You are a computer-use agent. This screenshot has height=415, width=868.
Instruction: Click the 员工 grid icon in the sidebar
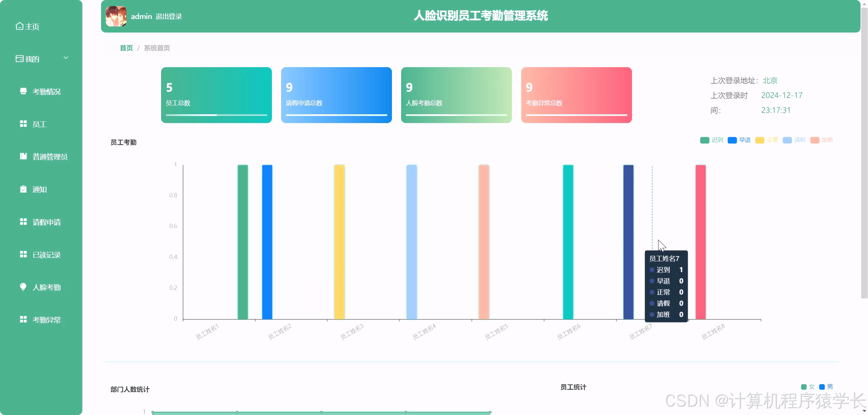pyautogui.click(x=23, y=124)
